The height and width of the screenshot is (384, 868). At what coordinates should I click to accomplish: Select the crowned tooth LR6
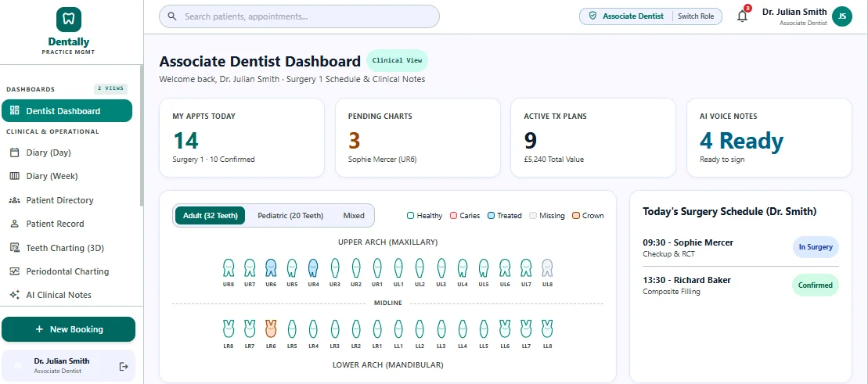tap(271, 328)
